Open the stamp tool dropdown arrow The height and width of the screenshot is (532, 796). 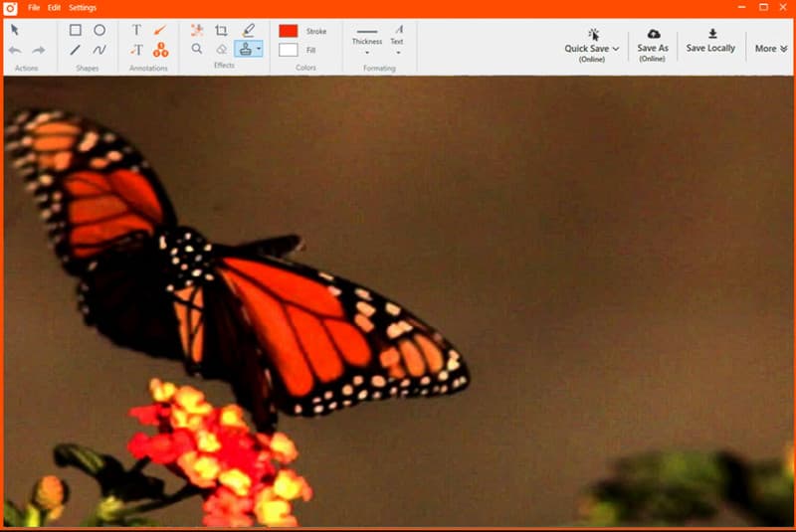pyautogui.click(x=259, y=49)
